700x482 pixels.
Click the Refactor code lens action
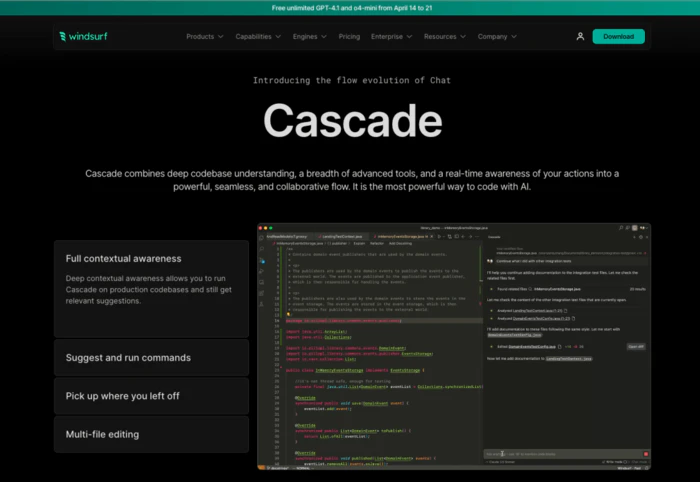pos(377,244)
